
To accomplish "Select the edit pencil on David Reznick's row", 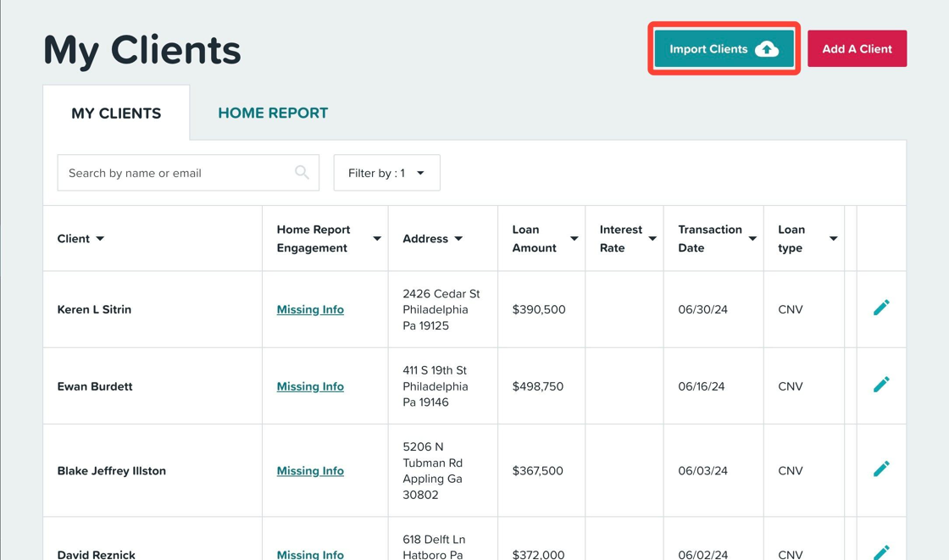I will click(x=881, y=552).
